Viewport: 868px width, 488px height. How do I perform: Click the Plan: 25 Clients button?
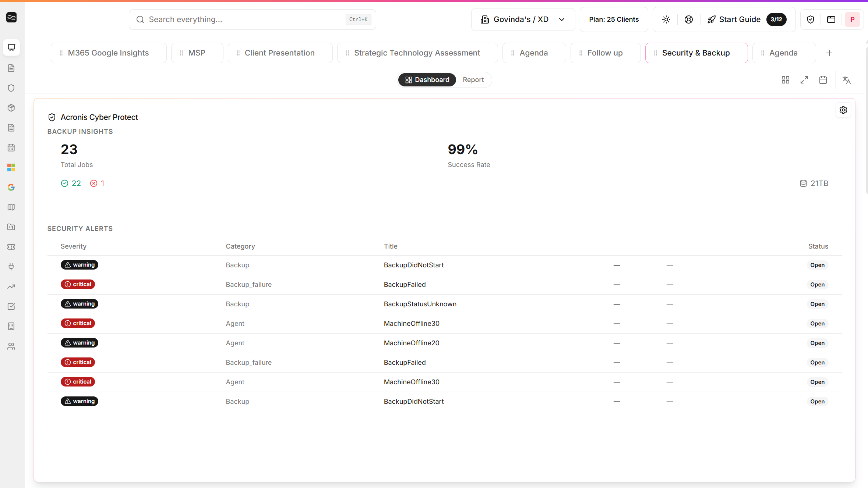tap(614, 19)
